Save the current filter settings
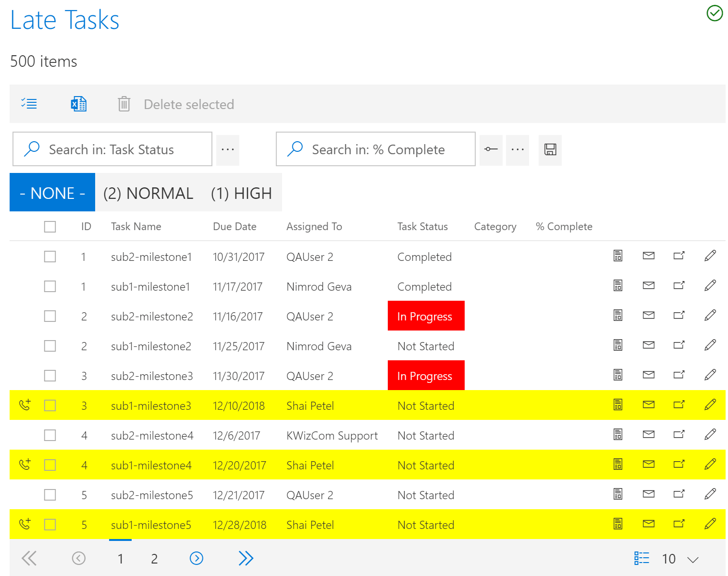 pos(550,150)
